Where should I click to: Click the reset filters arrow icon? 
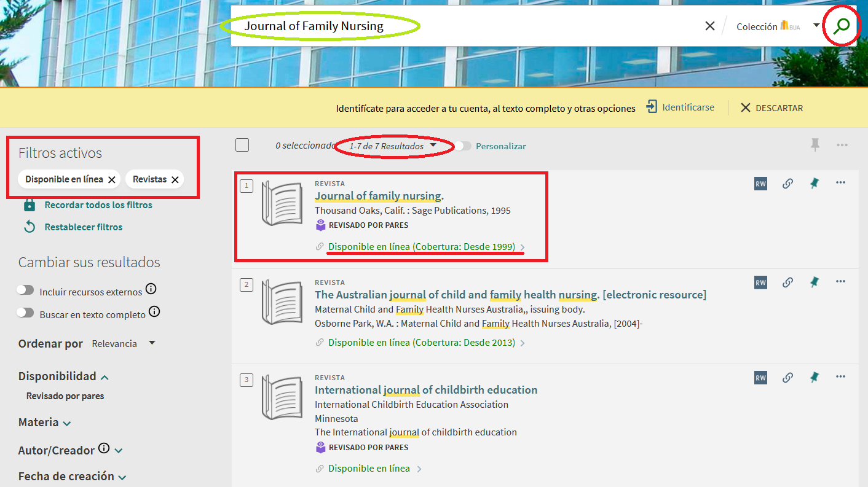[x=29, y=227]
